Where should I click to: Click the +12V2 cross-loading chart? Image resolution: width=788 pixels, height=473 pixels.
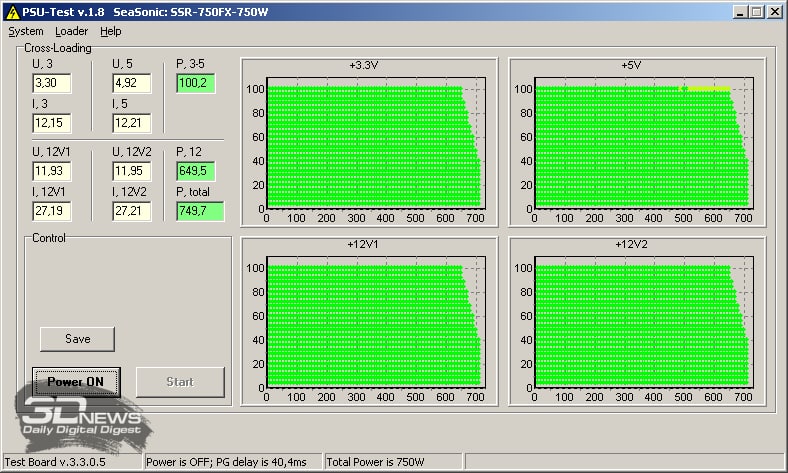(x=637, y=321)
